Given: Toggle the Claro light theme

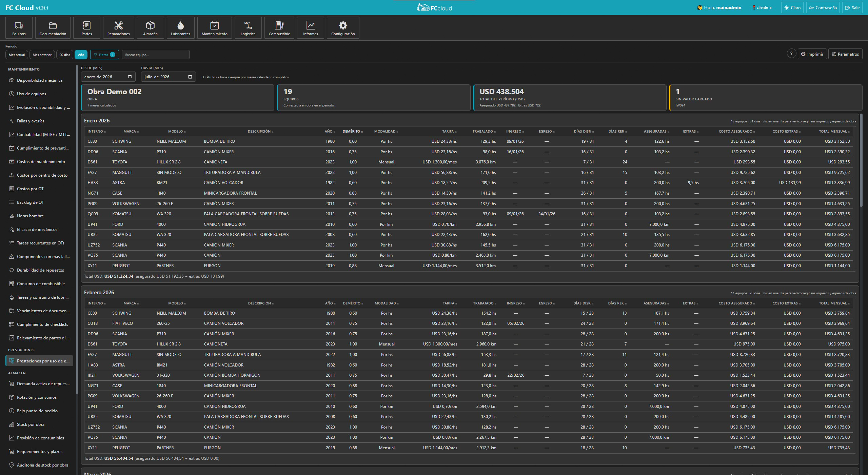Looking at the screenshot, I should (x=792, y=7).
